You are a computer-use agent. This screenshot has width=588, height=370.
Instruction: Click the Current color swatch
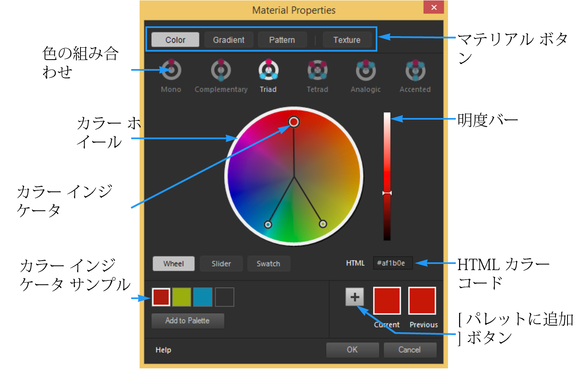tap(387, 301)
